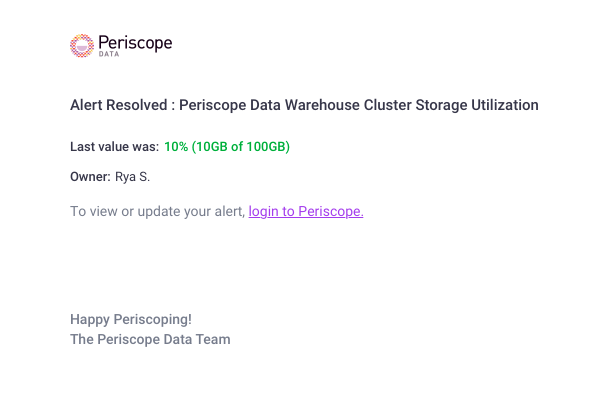
Task: Click the word Storage in the heading
Action: [441, 105]
